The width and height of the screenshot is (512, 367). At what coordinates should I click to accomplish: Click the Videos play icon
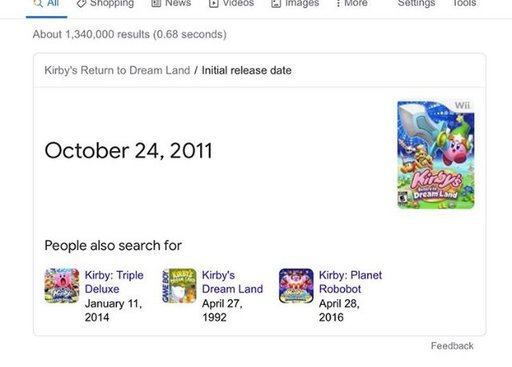[x=213, y=4]
